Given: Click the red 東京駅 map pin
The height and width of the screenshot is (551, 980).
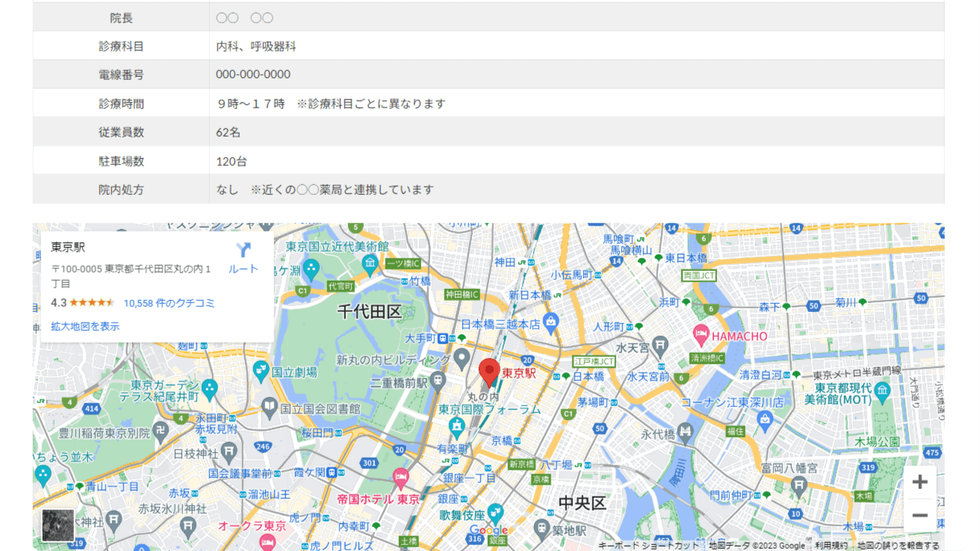Looking at the screenshot, I should (x=489, y=373).
